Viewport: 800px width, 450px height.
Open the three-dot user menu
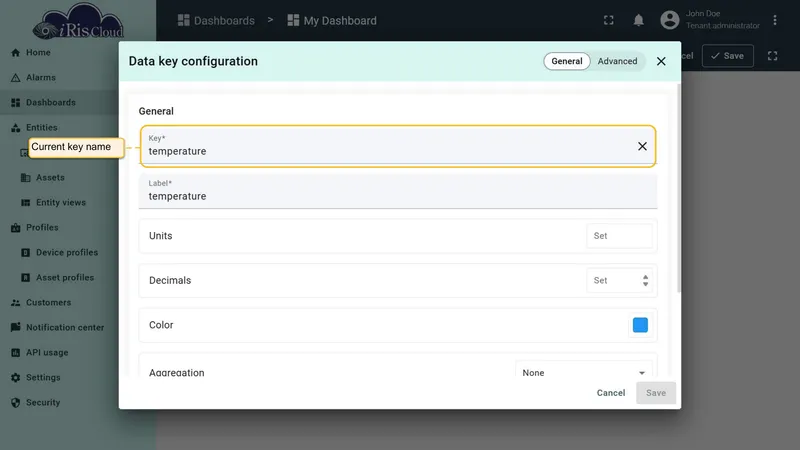click(774, 20)
